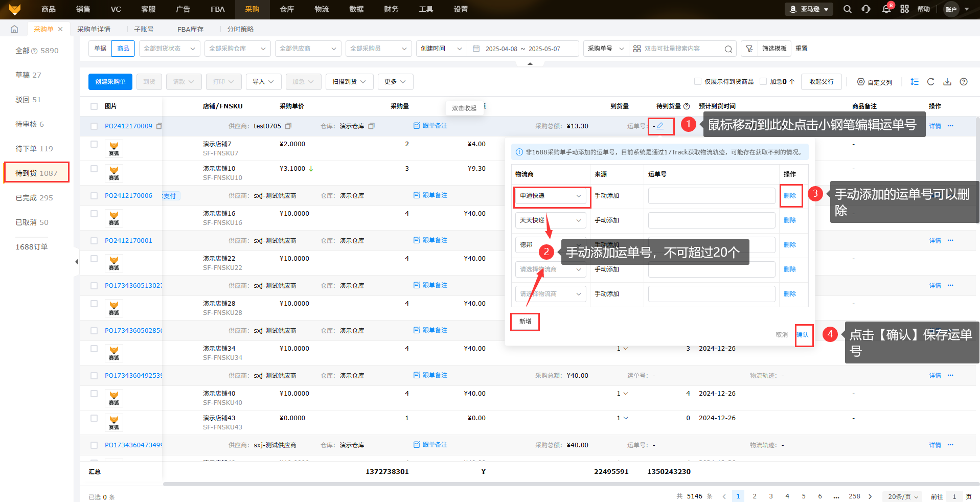Click the download export icon
Image resolution: width=980 pixels, height=502 pixels.
(947, 82)
